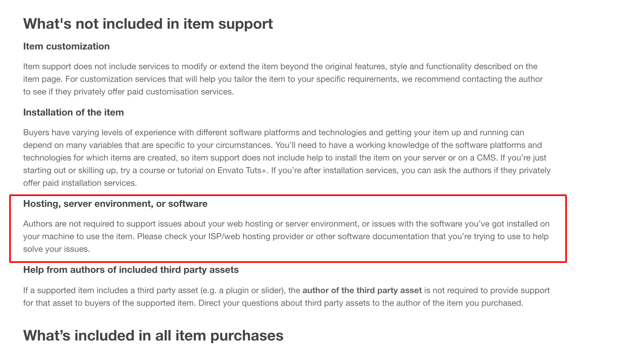Click 'Help from authors of included third party assets'
The width and height of the screenshot is (644, 351).
pyautogui.click(x=131, y=270)
